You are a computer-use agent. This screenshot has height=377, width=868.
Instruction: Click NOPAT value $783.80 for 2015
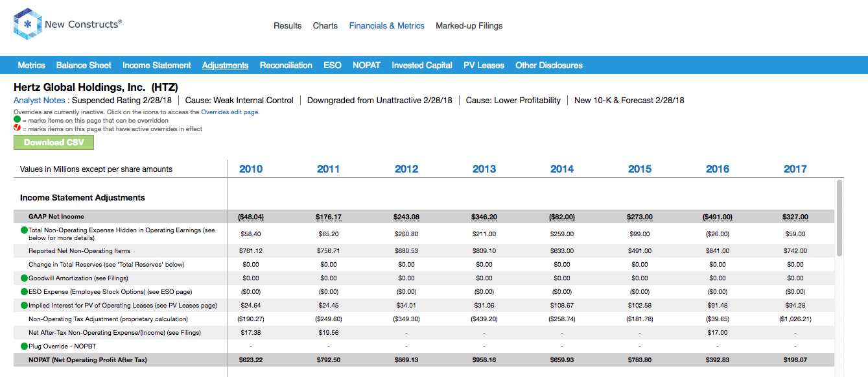tap(640, 359)
